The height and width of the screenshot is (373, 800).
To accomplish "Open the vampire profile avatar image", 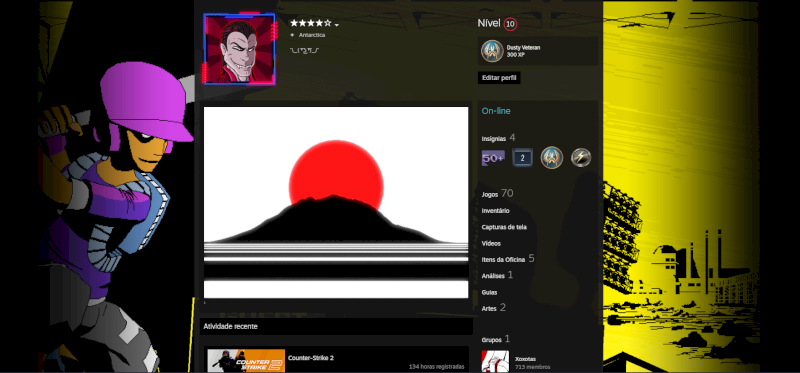I will click(239, 49).
